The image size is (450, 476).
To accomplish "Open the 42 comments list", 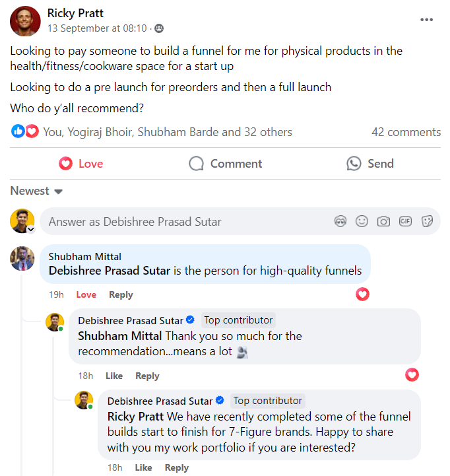I will pyautogui.click(x=406, y=132).
